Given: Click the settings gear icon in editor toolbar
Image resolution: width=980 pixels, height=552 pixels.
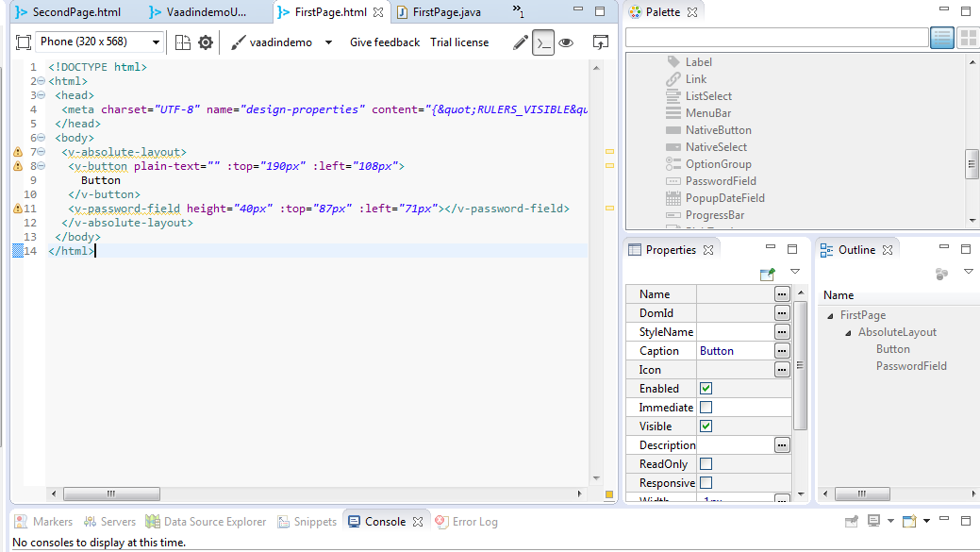Looking at the screenshot, I should 205,42.
